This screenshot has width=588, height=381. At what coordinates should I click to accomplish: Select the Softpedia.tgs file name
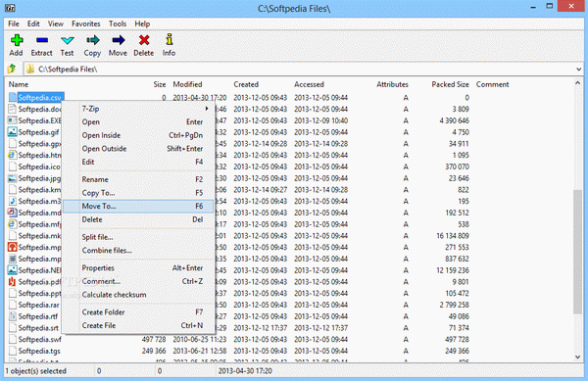click(x=39, y=351)
